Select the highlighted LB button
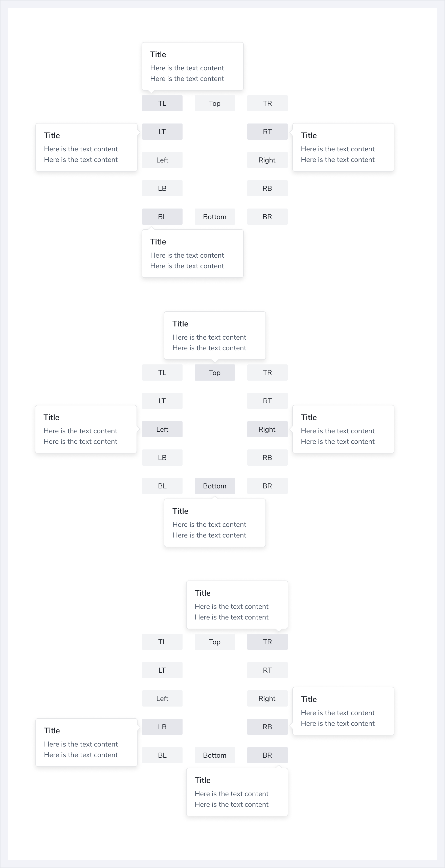The height and width of the screenshot is (868, 445). click(162, 727)
